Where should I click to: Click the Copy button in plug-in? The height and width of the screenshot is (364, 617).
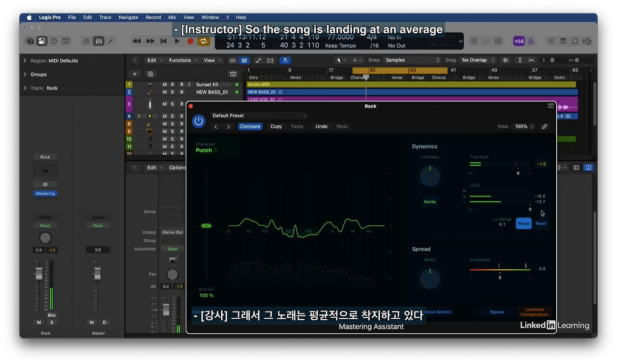coord(276,127)
